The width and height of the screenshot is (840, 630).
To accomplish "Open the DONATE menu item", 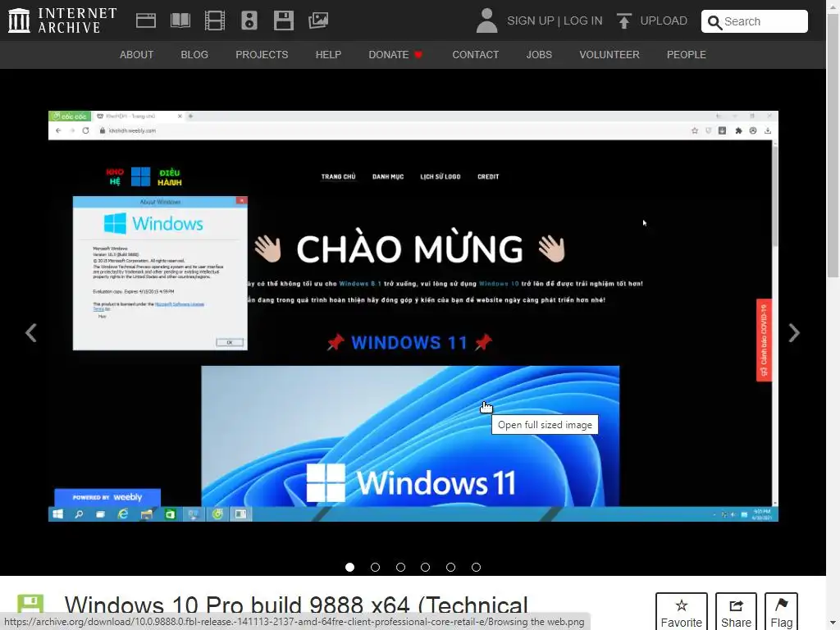I will tap(388, 55).
